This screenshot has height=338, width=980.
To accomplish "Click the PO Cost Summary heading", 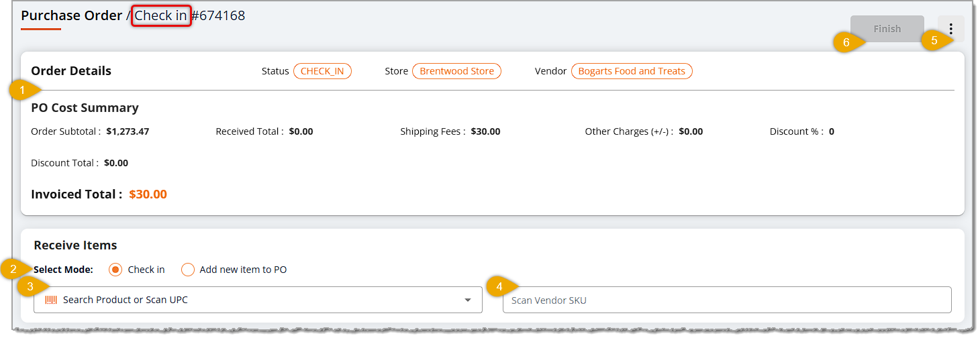I will coord(85,108).
